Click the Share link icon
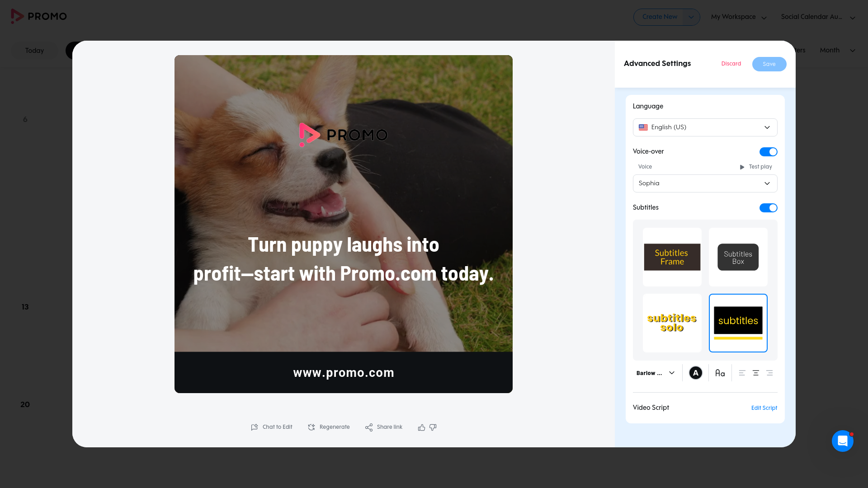This screenshot has height=488, width=868. pos(369,427)
